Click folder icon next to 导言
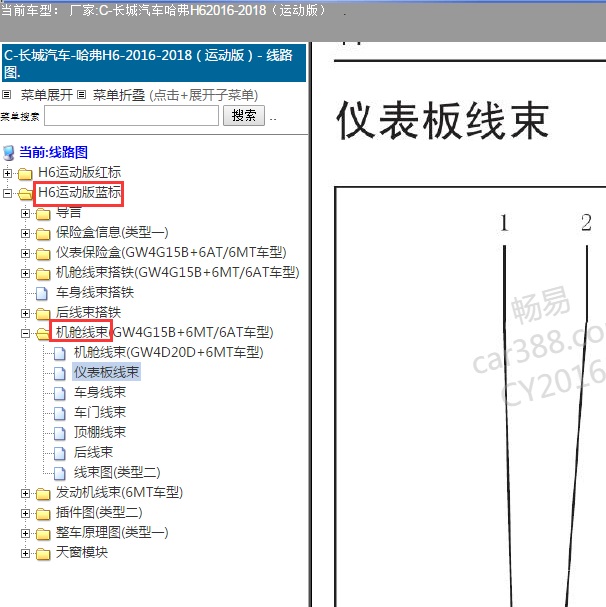 coord(43,214)
